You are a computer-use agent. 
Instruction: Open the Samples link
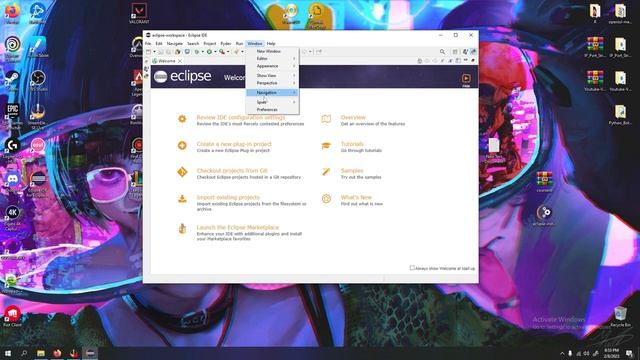point(352,171)
